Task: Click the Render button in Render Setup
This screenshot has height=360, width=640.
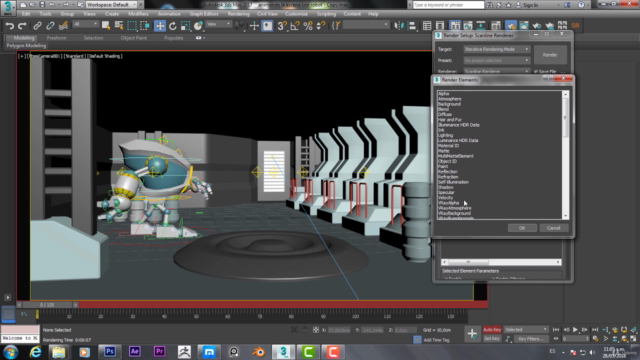Action: pos(550,55)
